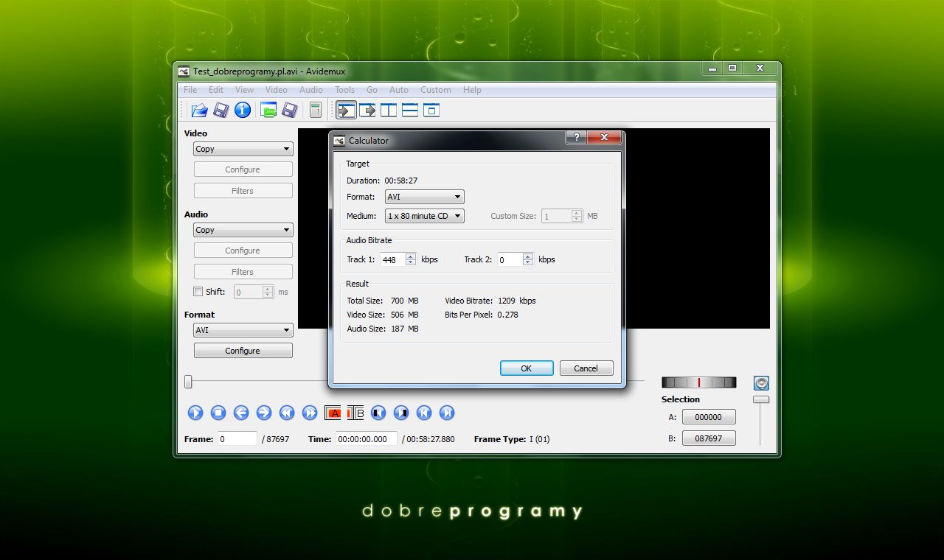Click the vertical volume slider handle

pyautogui.click(x=761, y=399)
